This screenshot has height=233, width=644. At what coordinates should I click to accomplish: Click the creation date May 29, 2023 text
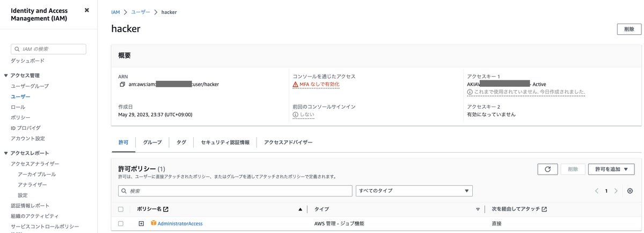point(155,115)
